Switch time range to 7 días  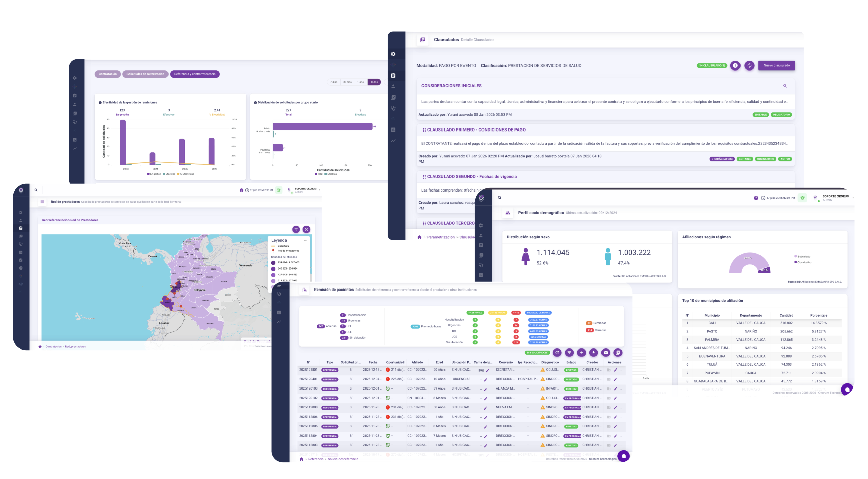click(x=334, y=82)
